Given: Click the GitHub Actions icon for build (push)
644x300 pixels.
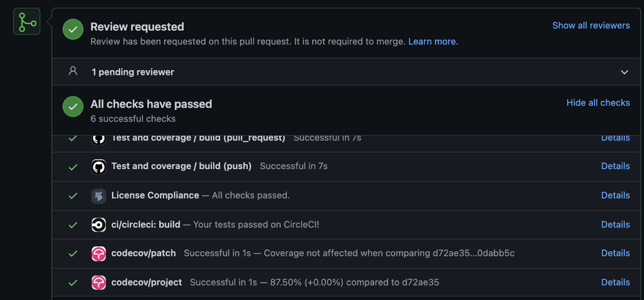Looking at the screenshot, I should click(x=99, y=166).
